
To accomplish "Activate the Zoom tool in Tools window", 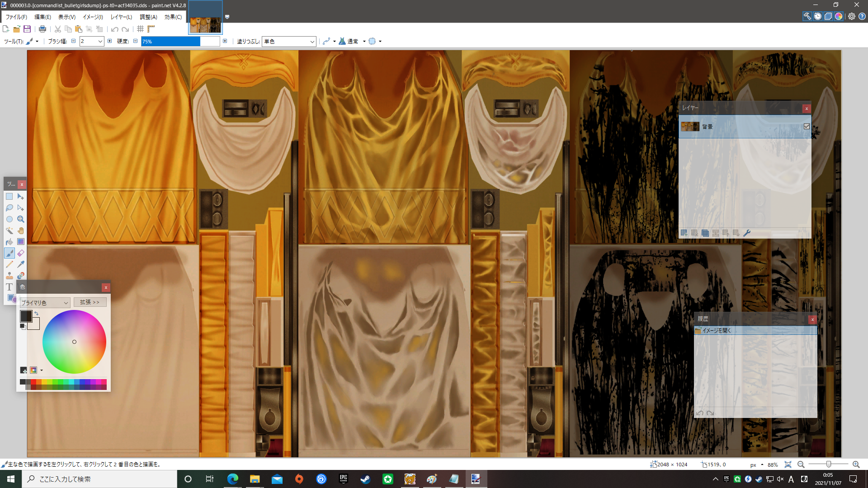I will tap(20, 219).
